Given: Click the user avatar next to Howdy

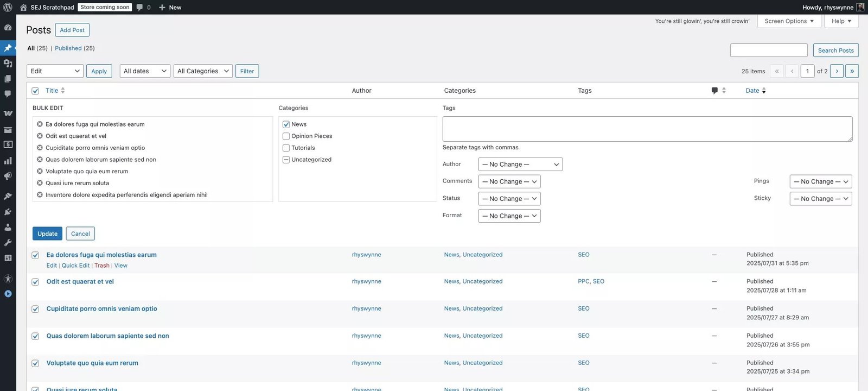Looking at the screenshot, I should point(860,7).
